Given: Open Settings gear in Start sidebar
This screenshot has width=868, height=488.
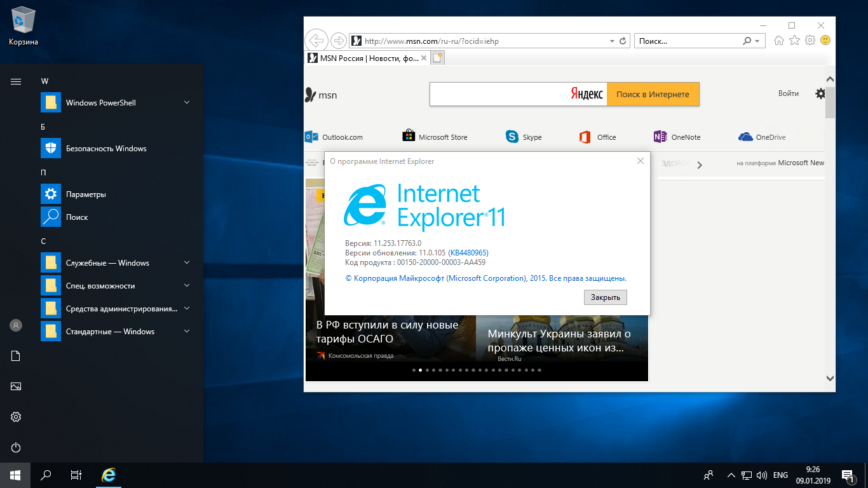Looking at the screenshot, I should point(16,417).
